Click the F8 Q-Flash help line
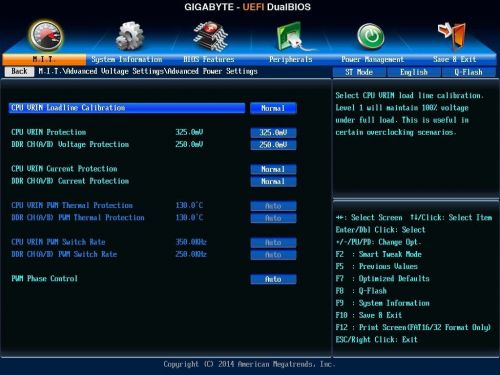Image resolution: width=500 pixels, height=375 pixels. pyautogui.click(x=361, y=291)
